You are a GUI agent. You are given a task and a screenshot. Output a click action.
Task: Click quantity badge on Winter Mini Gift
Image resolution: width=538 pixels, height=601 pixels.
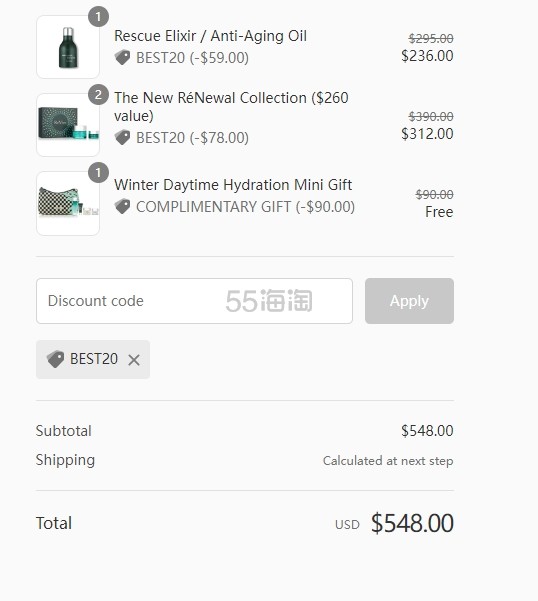98,173
